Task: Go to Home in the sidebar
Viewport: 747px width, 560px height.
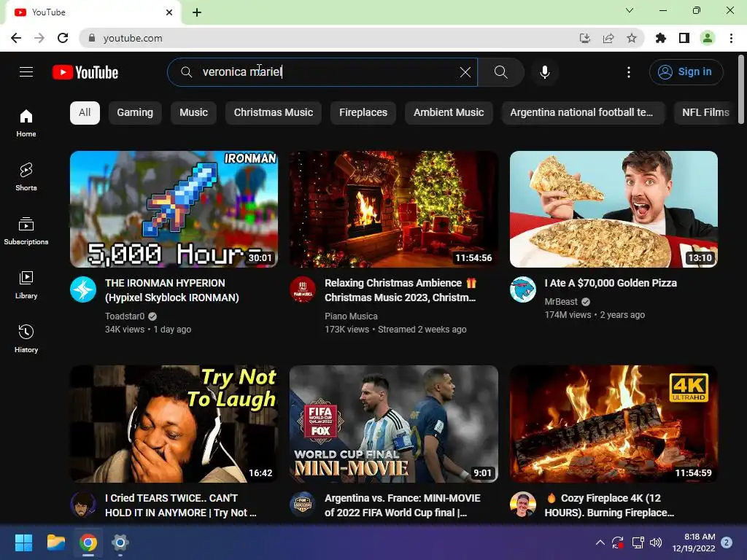Action: (x=26, y=122)
